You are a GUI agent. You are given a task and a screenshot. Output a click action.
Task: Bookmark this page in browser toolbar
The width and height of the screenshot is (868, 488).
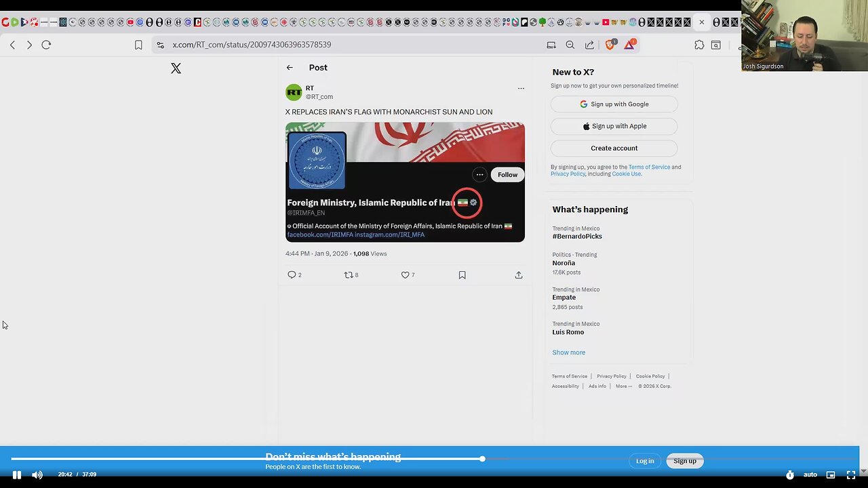[138, 45]
